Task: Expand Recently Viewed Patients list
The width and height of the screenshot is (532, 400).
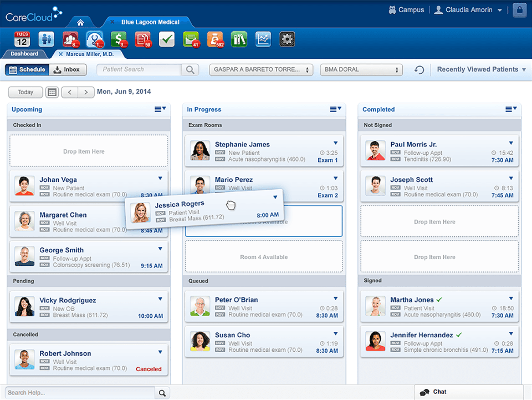Action: point(481,69)
